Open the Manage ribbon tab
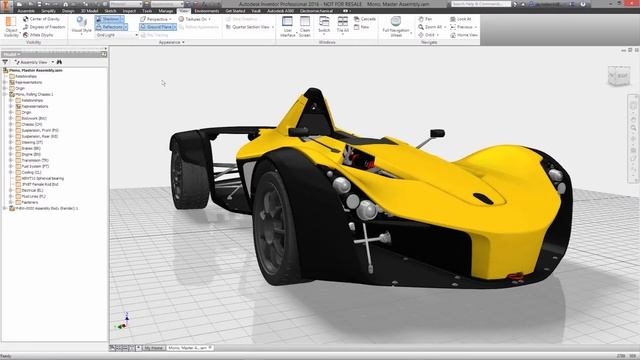640x360 pixels. [166, 11]
